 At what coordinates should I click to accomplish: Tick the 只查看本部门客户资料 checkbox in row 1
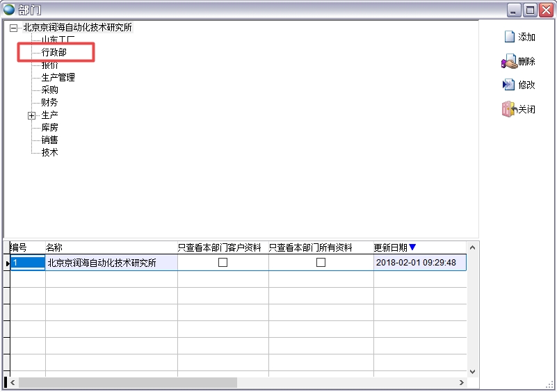223,263
